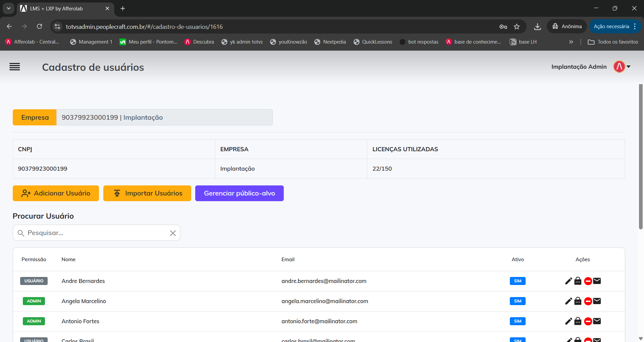Open the hamburger menu icon
Image resolution: width=644 pixels, height=342 pixels.
pos(15,67)
